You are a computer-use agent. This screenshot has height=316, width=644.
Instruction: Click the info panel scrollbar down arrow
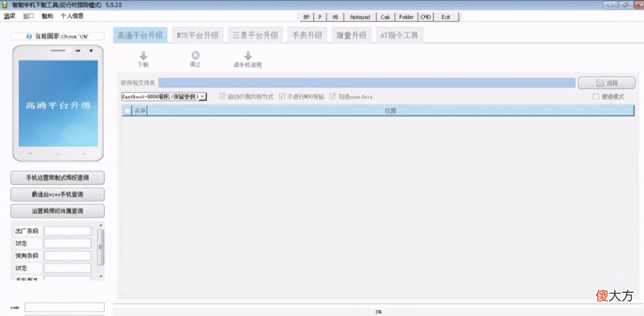[x=101, y=277]
